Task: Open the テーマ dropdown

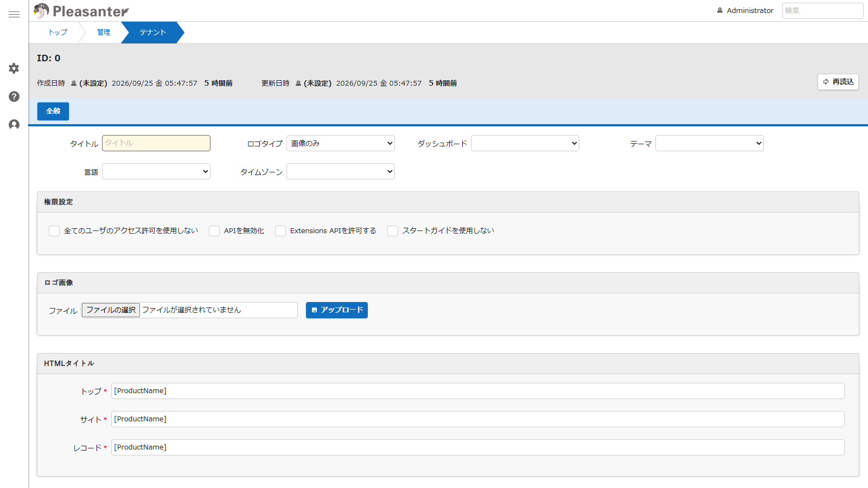Action: 710,143
